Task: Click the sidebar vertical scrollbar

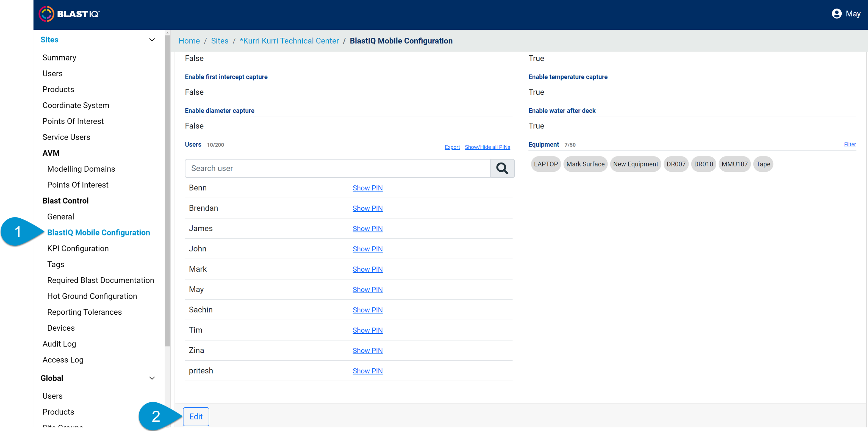Action: tap(167, 191)
